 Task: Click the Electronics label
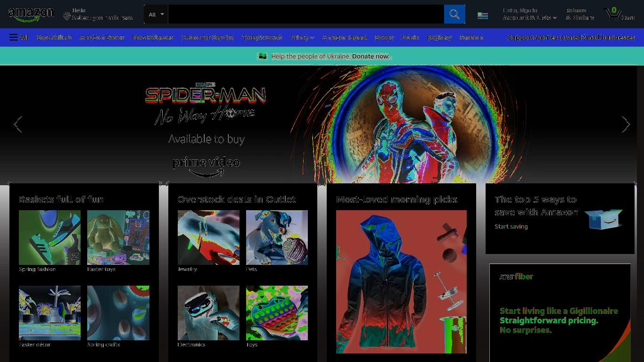[191, 345]
